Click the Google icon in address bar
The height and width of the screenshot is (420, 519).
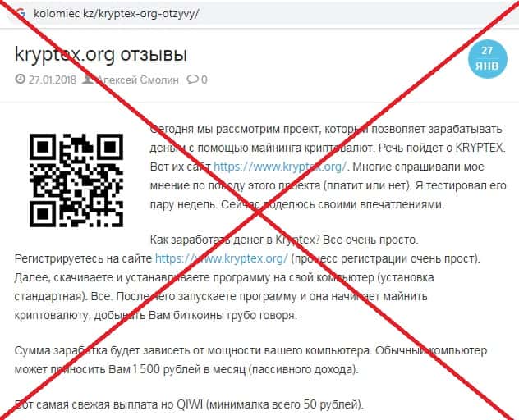(21, 14)
